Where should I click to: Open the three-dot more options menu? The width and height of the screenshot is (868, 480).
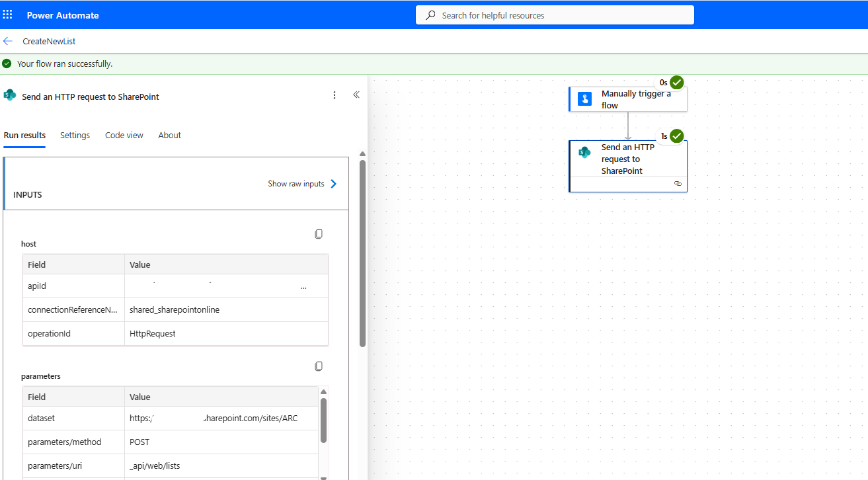(x=335, y=95)
